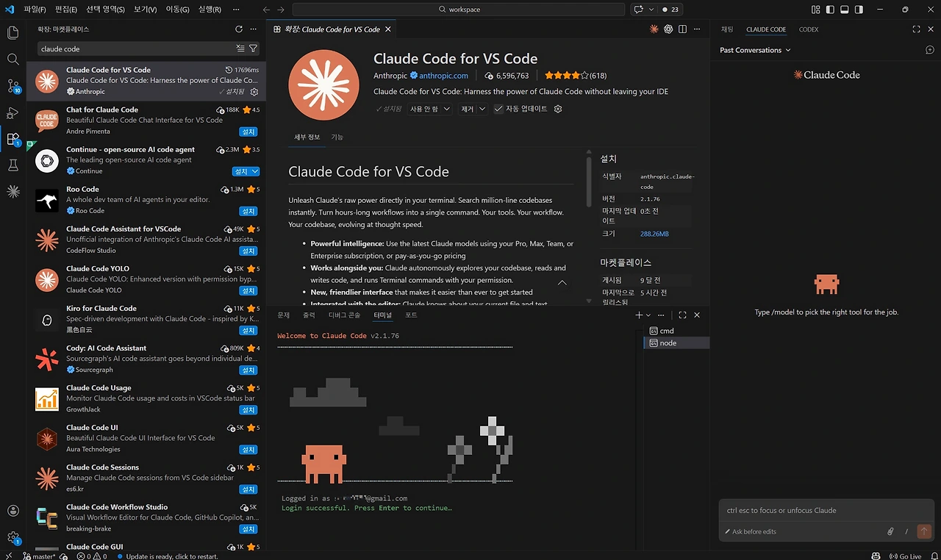This screenshot has height=560, width=941.
Task: Open the Manage gear in the activity bar
Action: (x=12, y=537)
